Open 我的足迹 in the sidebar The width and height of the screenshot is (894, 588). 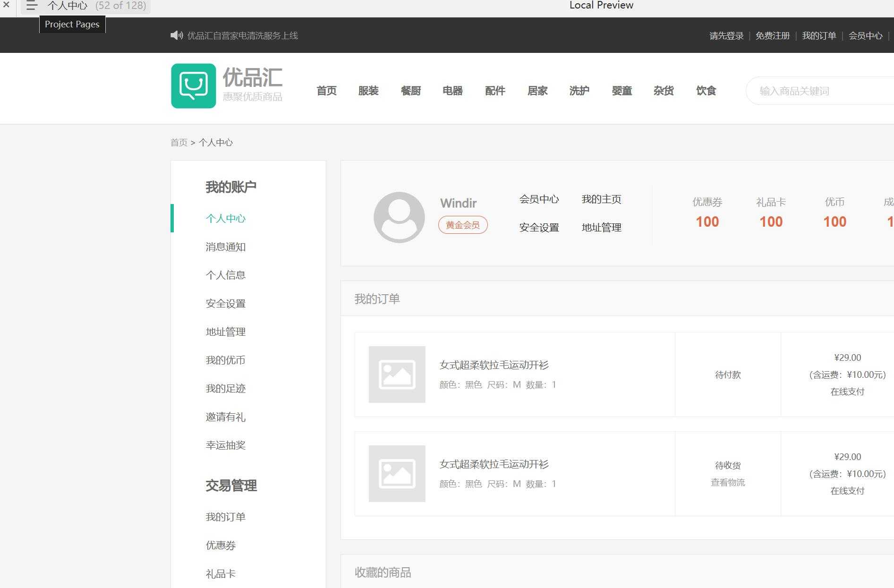click(226, 389)
